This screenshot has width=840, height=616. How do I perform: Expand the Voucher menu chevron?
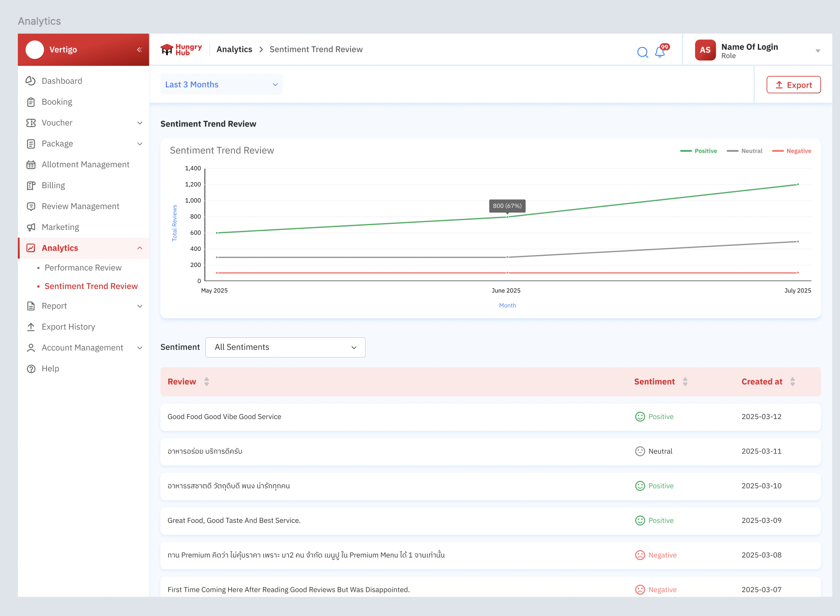click(140, 123)
